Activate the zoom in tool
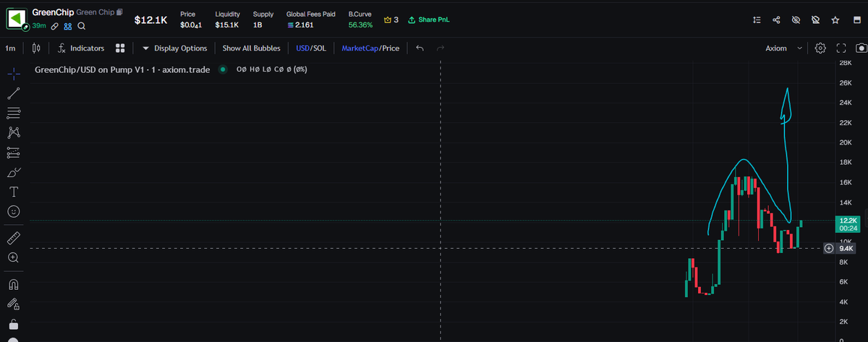 point(13,257)
